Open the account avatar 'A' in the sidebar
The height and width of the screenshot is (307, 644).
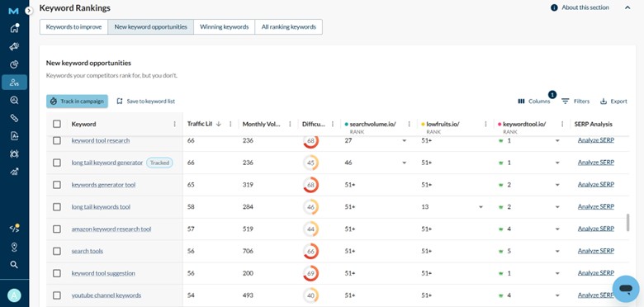(x=14, y=295)
